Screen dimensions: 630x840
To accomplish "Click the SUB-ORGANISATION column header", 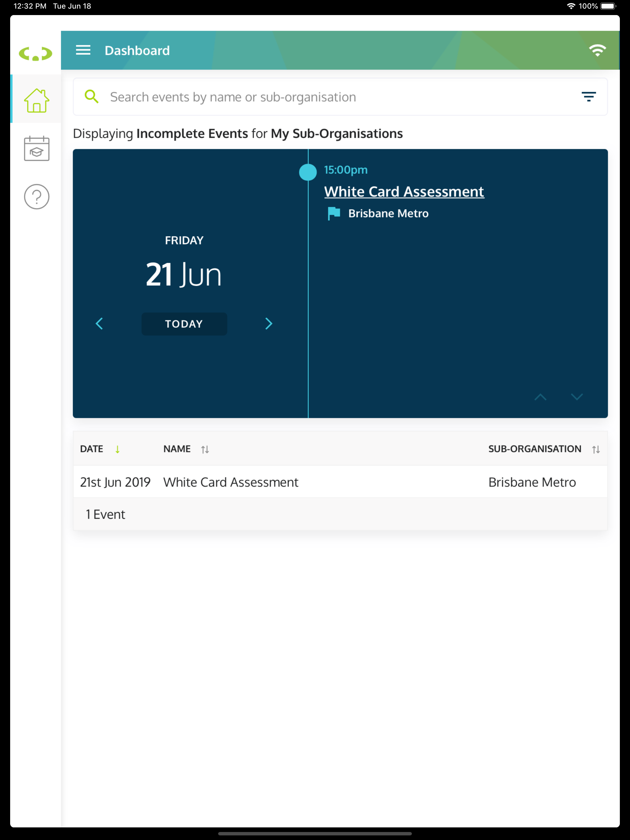I will (535, 449).
